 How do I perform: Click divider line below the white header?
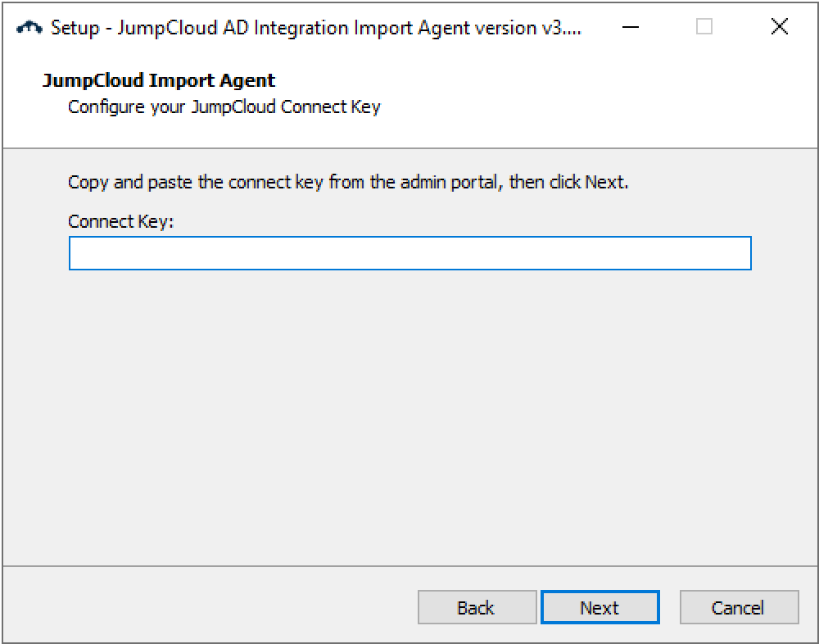[x=409, y=148]
